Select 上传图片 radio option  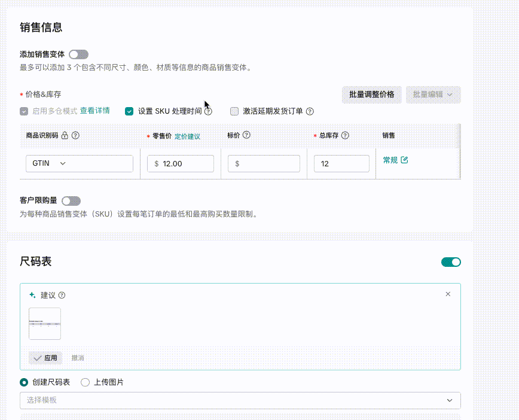(x=85, y=382)
